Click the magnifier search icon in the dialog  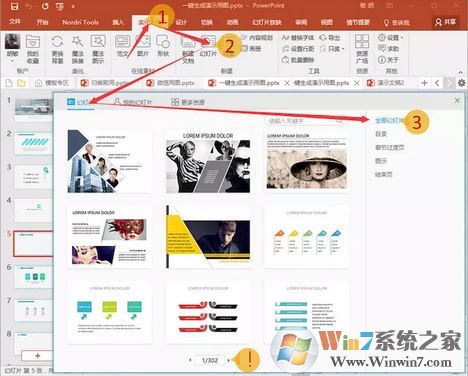coord(339,121)
